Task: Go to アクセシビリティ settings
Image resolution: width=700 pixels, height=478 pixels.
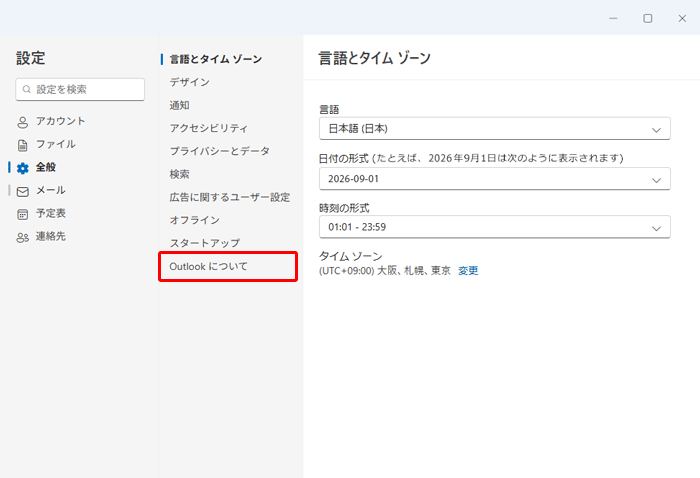Action: click(x=209, y=128)
